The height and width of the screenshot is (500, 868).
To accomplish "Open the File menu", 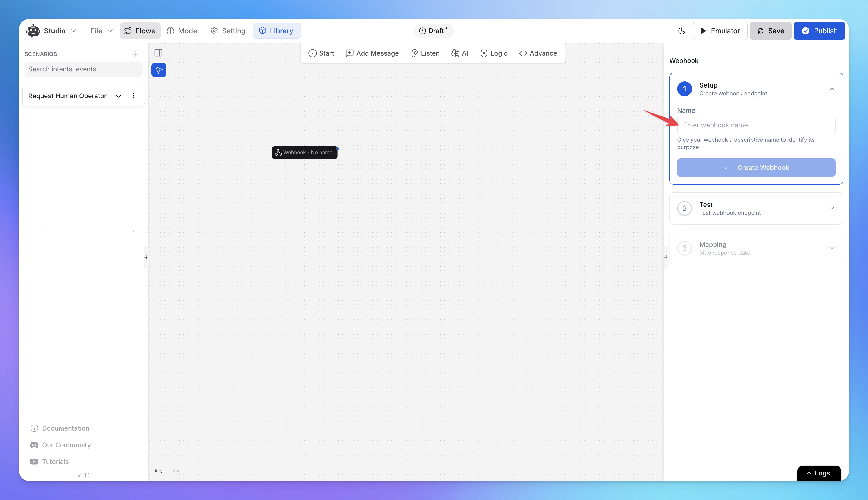I will tap(101, 31).
